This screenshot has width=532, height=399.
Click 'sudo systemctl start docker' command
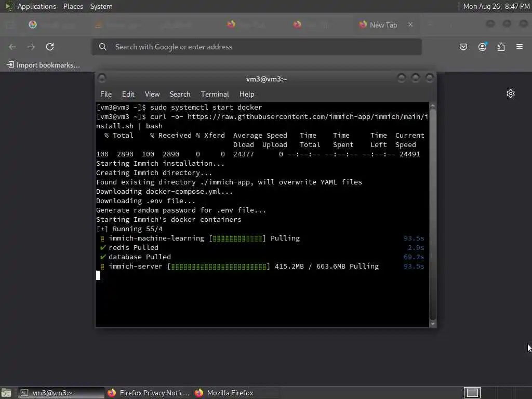coord(206,107)
